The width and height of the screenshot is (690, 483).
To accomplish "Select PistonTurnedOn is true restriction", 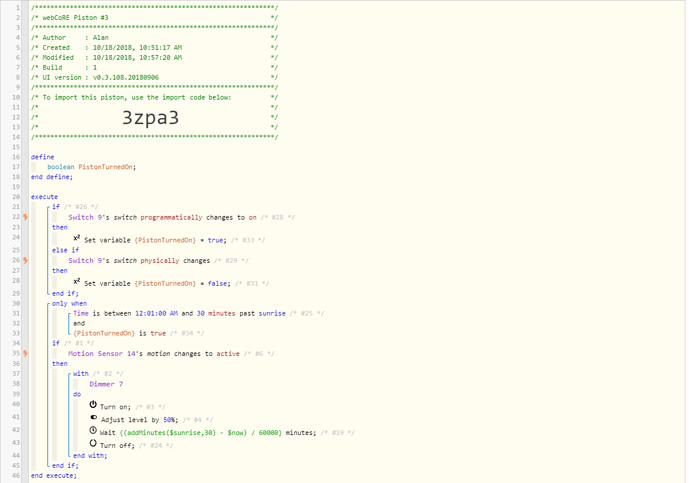I will pyautogui.click(x=120, y=333).
